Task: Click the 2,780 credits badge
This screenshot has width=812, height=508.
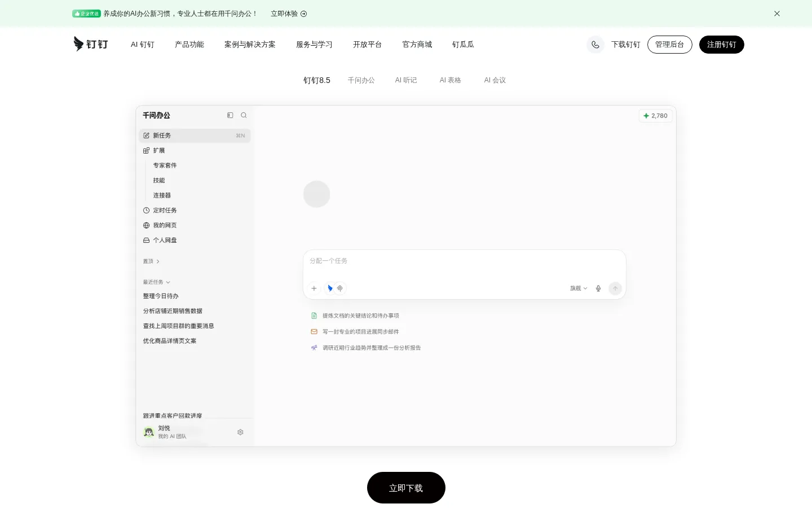Action: pos(655,116)
